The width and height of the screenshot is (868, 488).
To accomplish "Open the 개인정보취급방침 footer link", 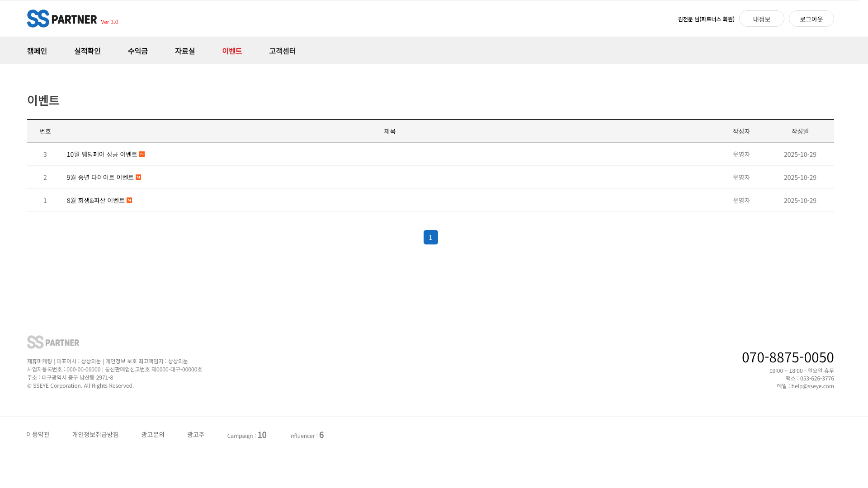I will click(x=95, y=434).
